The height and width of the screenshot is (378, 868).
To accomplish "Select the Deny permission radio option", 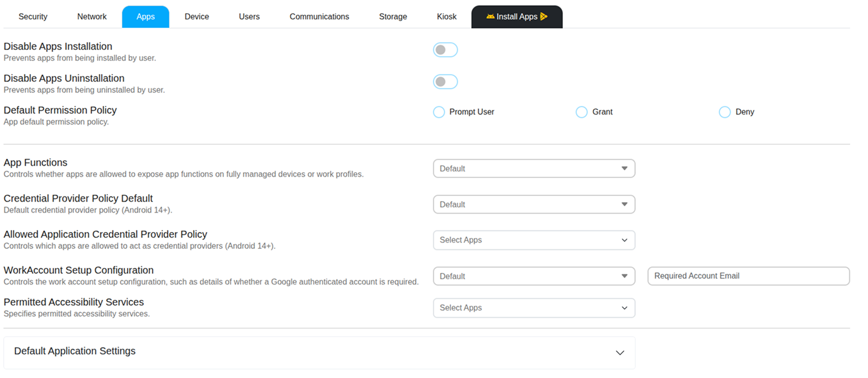I will tap(725, 112).
